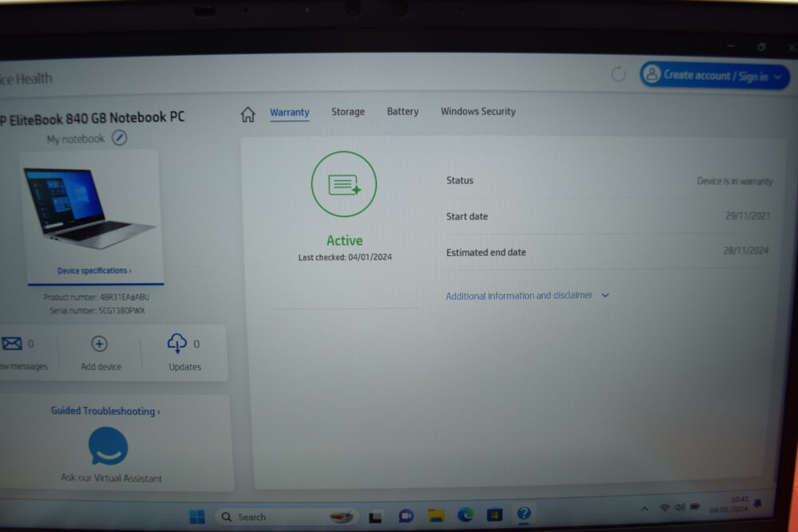Click the HP Support Assistant taskbar icon

[x=523, y=514]
